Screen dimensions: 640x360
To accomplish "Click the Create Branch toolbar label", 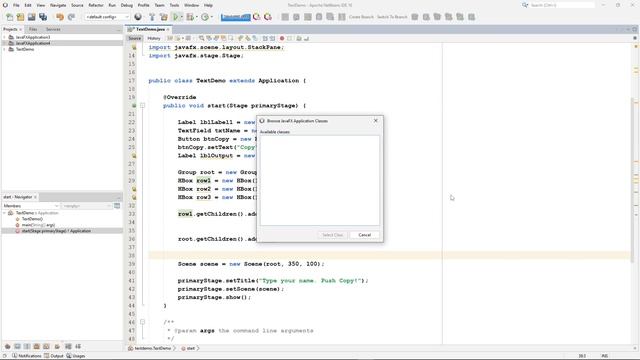I will [x=361, y=17].
